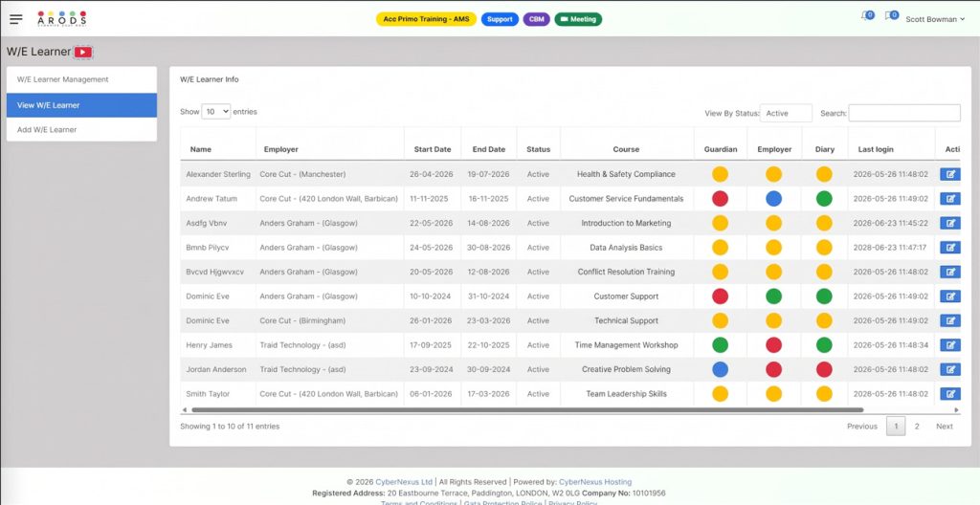Sort table by Last login column
This screenshot has height=505, width=980.
tap(876, 149)
